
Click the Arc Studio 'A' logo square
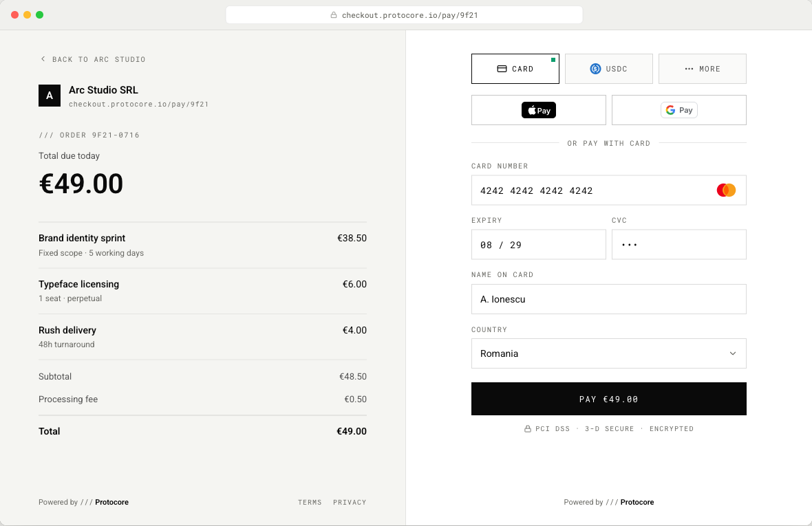(x=50, y=96)
